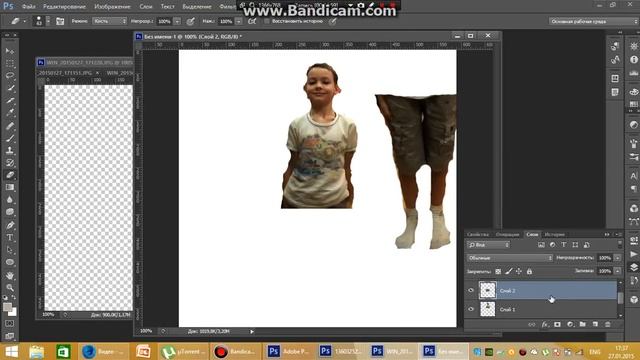Select the Eraser tool in toolbox
Screen dimensions: 640x360
pos(10,175)
